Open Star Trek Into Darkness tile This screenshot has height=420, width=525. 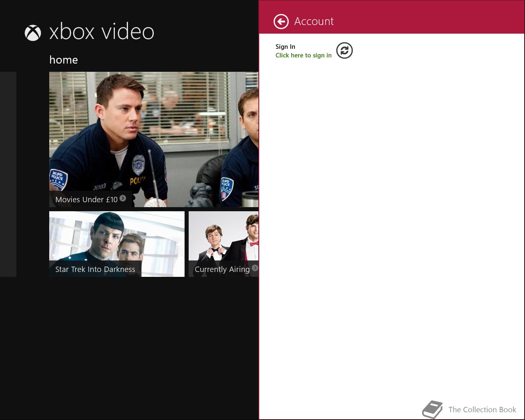(117, 244)
